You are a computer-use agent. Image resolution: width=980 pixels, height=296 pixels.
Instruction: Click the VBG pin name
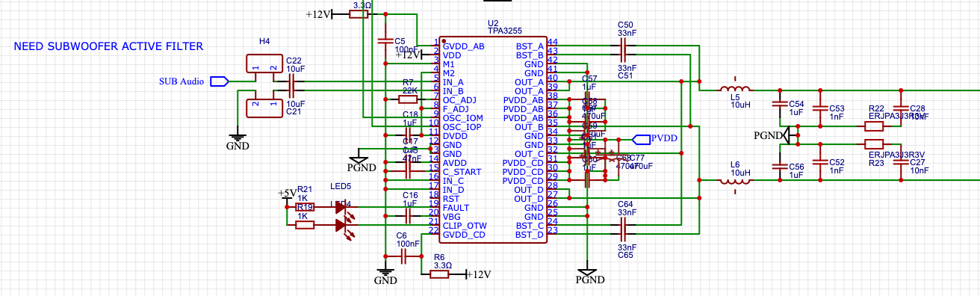(x=453, y=217)
